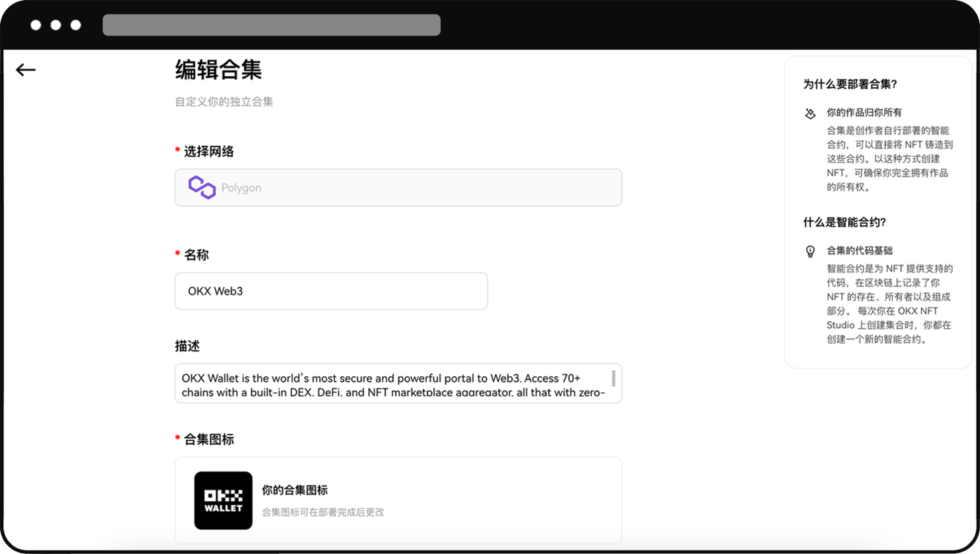Click the browser address bar
This screenshot has height=554, width=980.
(x=272, y=25)
